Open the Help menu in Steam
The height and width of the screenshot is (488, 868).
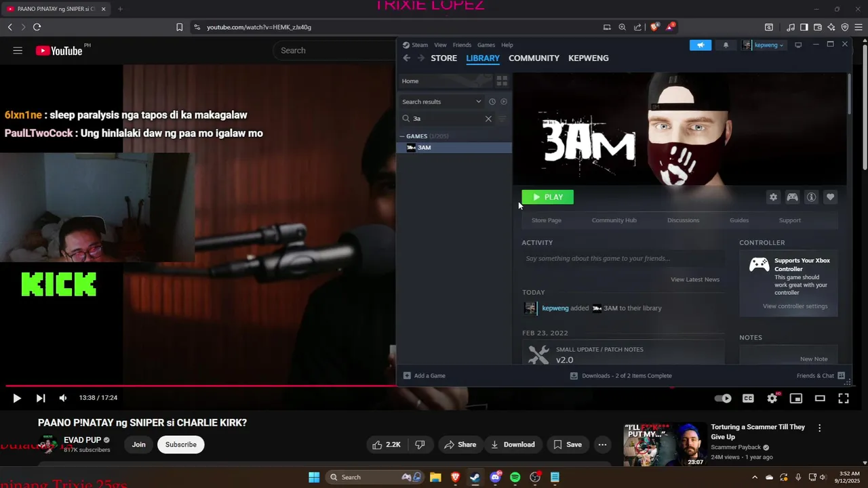507,45
